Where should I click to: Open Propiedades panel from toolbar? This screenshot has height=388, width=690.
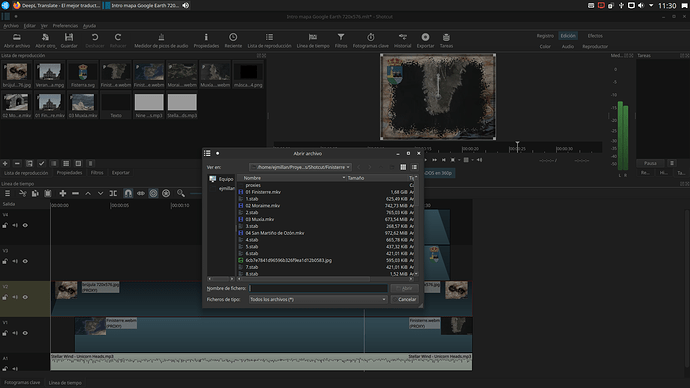pyautogui.click(x=206, y=40)
